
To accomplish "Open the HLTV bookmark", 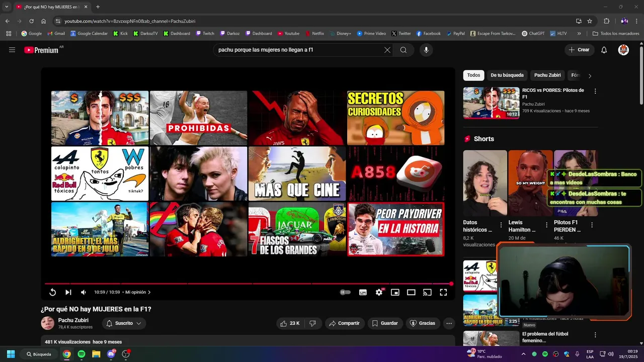I will [558, 34].
